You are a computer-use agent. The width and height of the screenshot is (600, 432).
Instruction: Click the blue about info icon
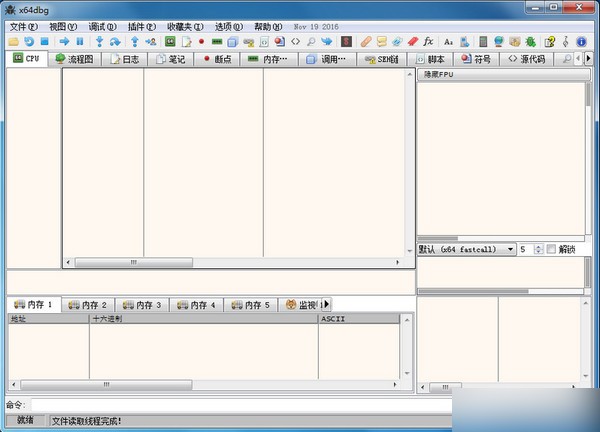pyautogui.click(x=581, y=42)
